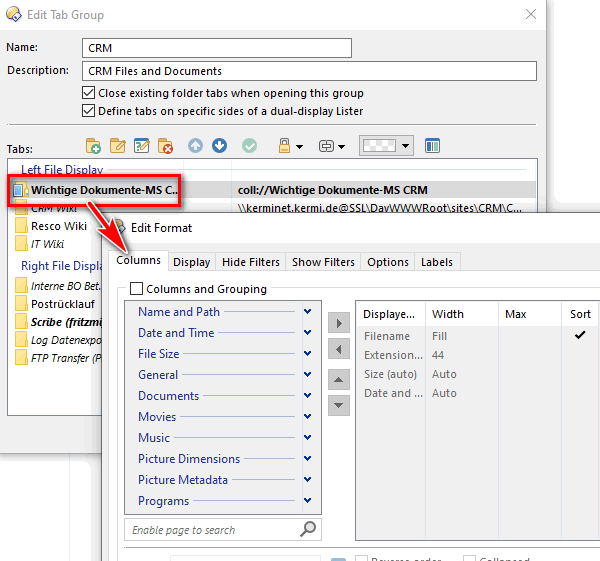Viewport: 600px width, 561px height.
Task: Move the selected tab down with blue arrow
Action: click(219, 146)
